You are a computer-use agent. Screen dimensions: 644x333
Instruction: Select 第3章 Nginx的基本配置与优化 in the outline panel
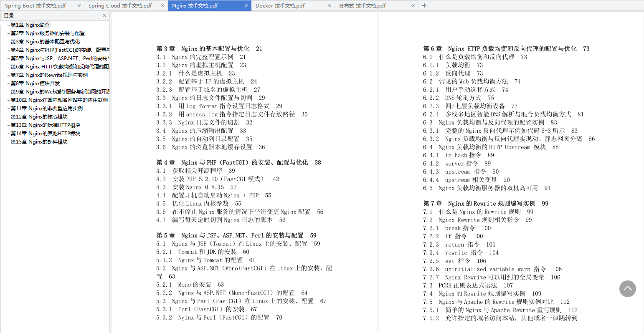coord(45,42)
